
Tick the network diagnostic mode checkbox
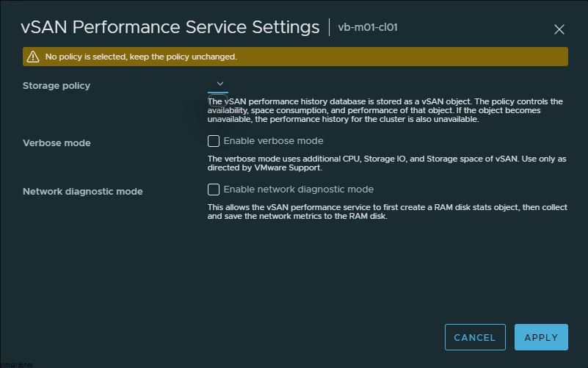tap(214, 190)
